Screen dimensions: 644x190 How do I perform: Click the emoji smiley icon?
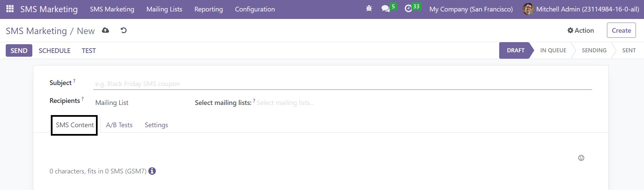click(581, 158)
